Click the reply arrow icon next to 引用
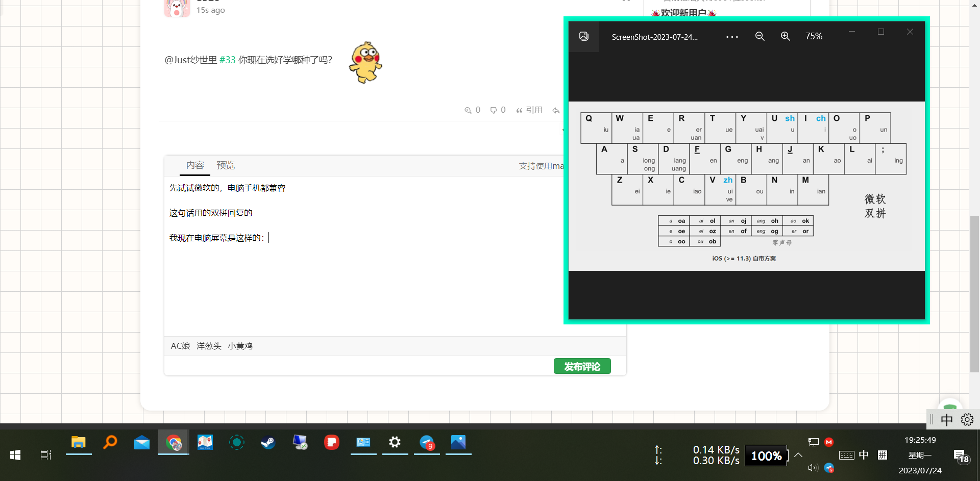Screen dimensions: 980x481 (556, 110)
